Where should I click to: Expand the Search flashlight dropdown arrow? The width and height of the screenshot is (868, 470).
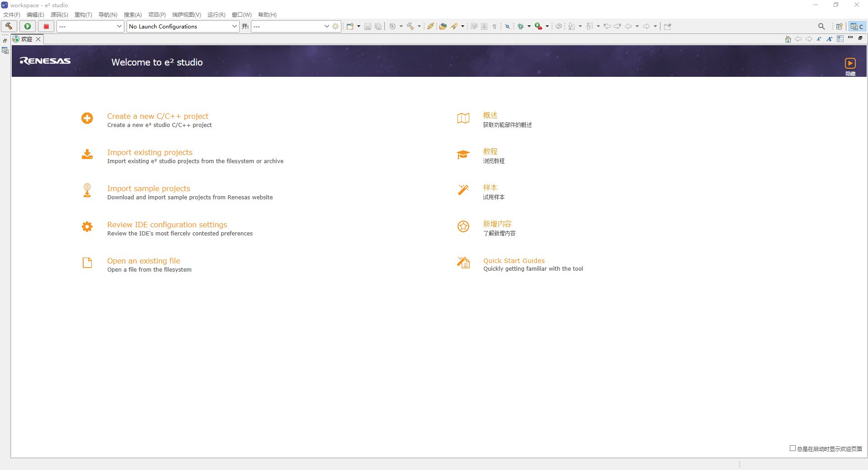click(462, 26)
